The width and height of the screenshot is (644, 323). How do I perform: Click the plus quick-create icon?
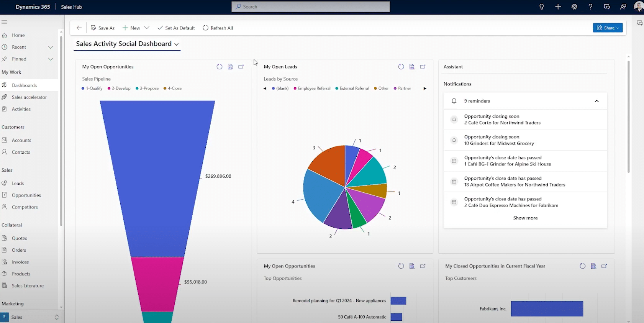pyautogui.click(x=558, y=7)
